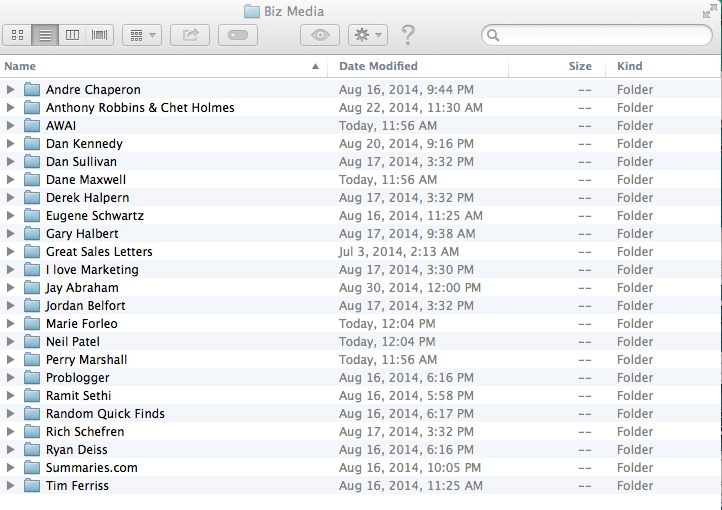Click the Random Quick Finds folder icon
The height and width of the screenshot is (510, 722).
click(x=32, y=413)
